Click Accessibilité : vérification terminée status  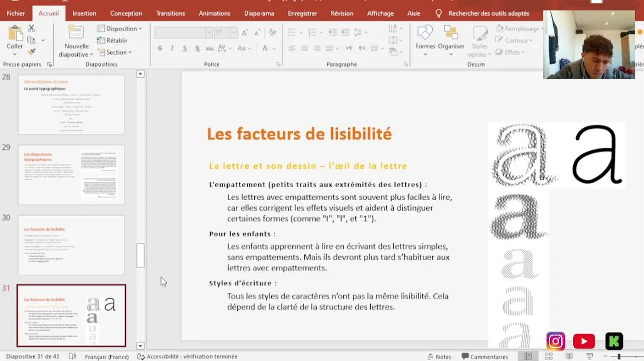click(187, 356)
